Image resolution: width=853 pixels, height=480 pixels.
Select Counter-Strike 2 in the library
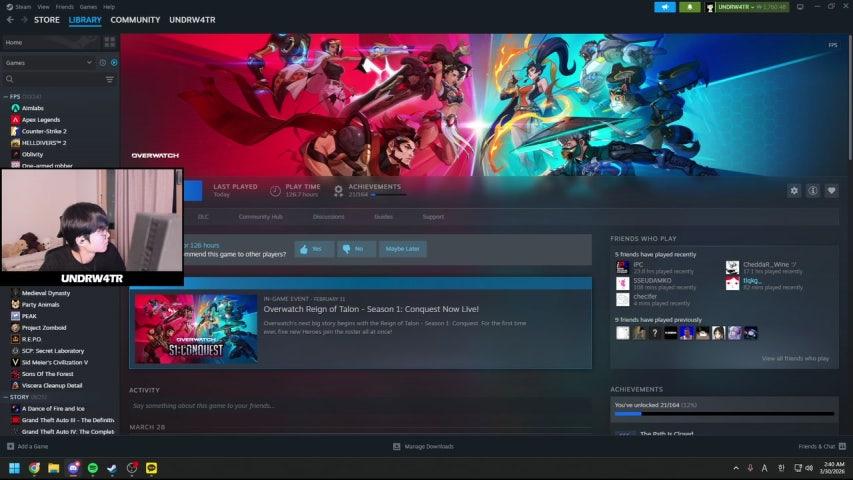point(44,131)
